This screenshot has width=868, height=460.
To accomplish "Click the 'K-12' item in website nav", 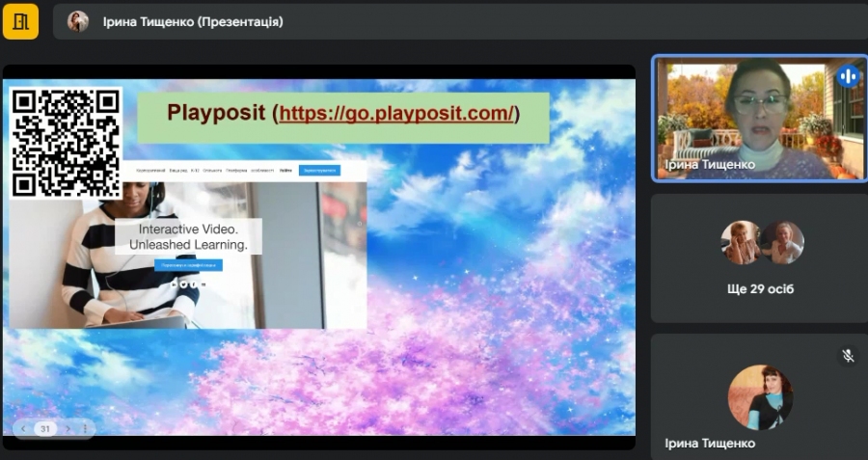I will (194, 171).
